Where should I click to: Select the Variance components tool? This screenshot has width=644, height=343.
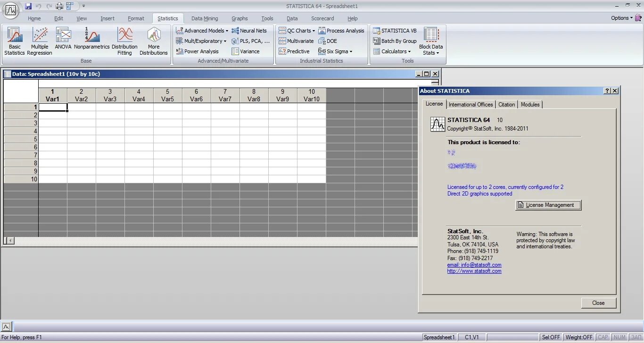point(246,51)
